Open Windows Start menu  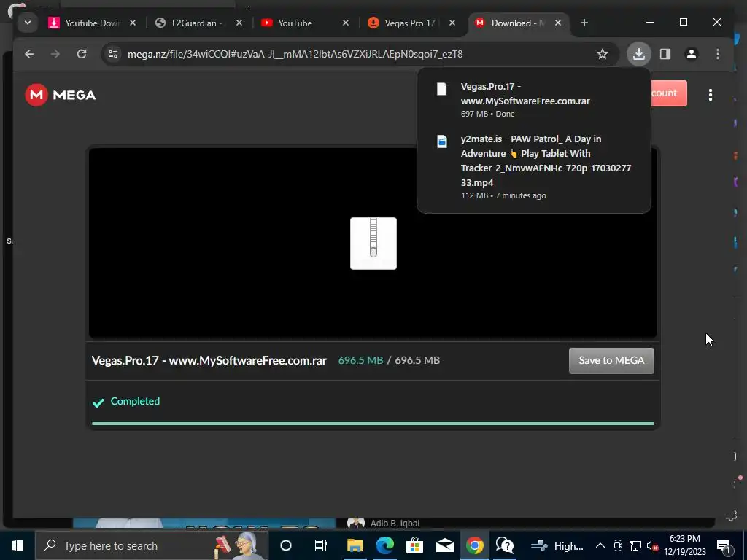pos(18,545)
